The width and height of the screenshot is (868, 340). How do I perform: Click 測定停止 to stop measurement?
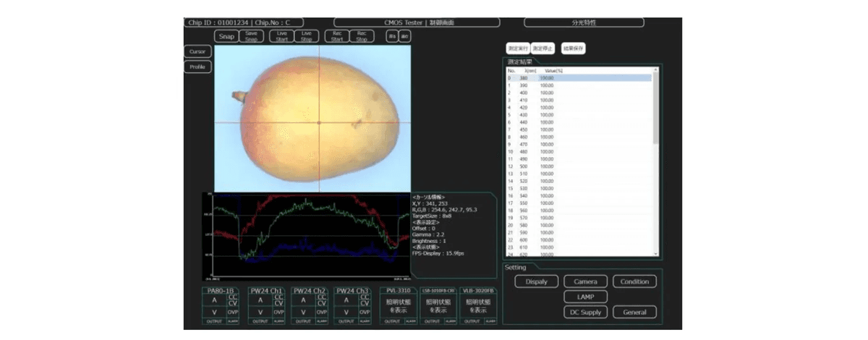tap(542, 48)
